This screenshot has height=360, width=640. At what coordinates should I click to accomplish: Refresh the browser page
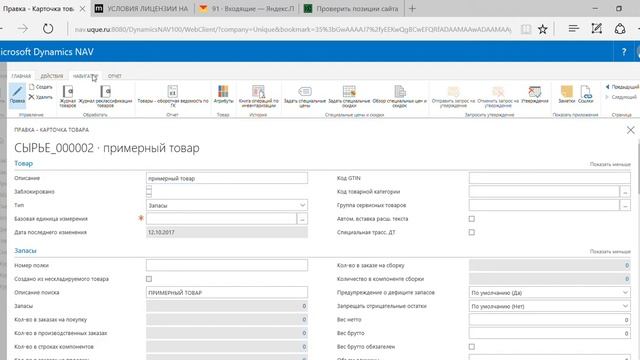tap(48, 29)
